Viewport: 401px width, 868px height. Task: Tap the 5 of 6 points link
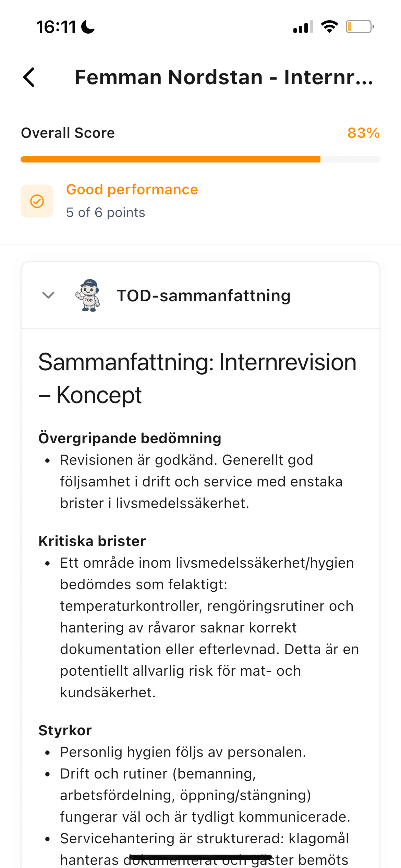tap(106, 213)
